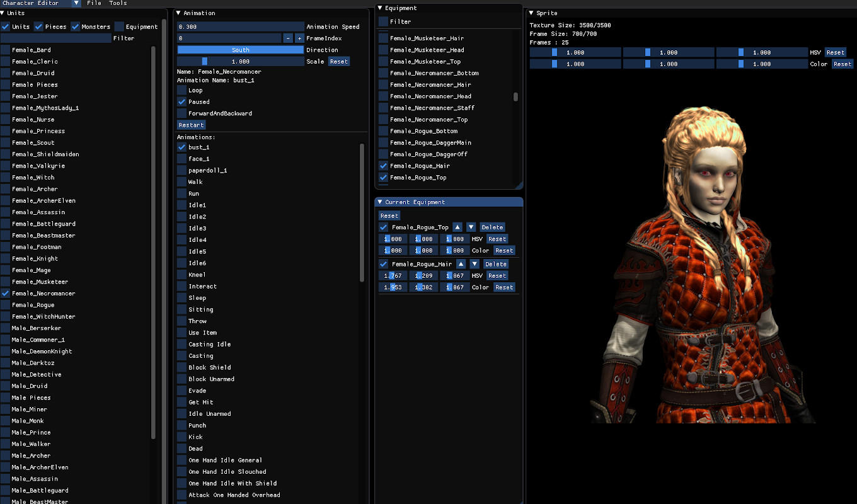Click the Equipment list scrollbar
The image size is (857, 504).
[x=516, y=97]
